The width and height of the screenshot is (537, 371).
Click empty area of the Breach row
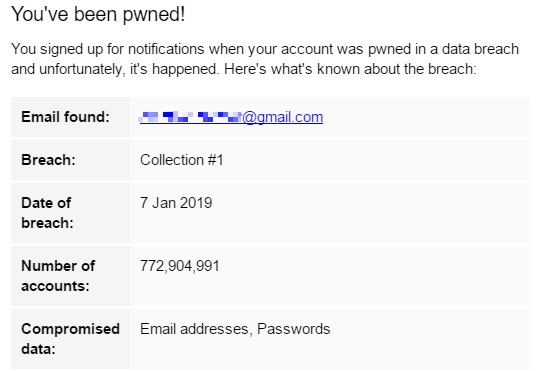tap(377, 160)
